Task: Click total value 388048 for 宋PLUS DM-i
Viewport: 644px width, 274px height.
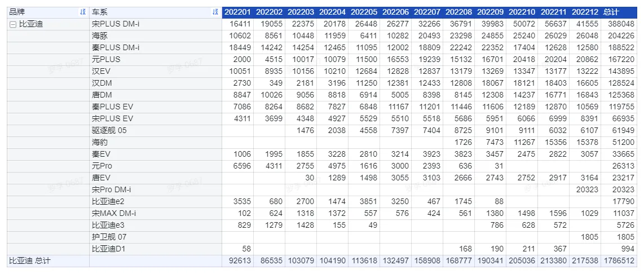Action: 621,24
